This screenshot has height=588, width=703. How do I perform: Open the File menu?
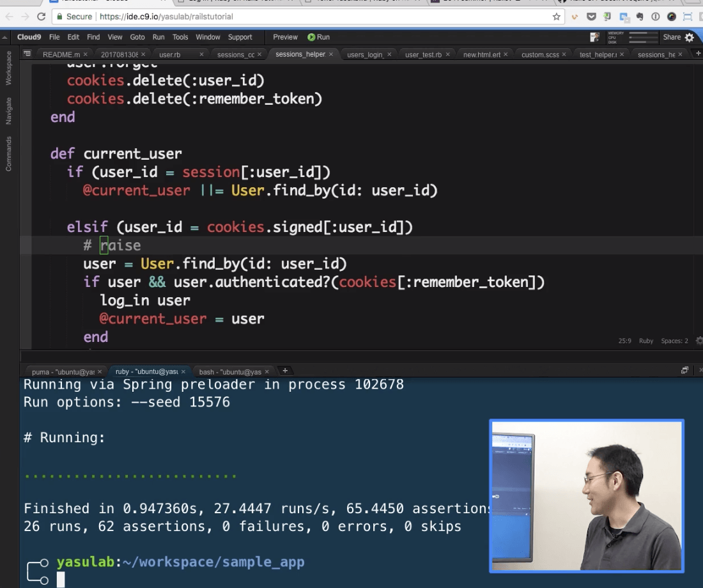54,37
